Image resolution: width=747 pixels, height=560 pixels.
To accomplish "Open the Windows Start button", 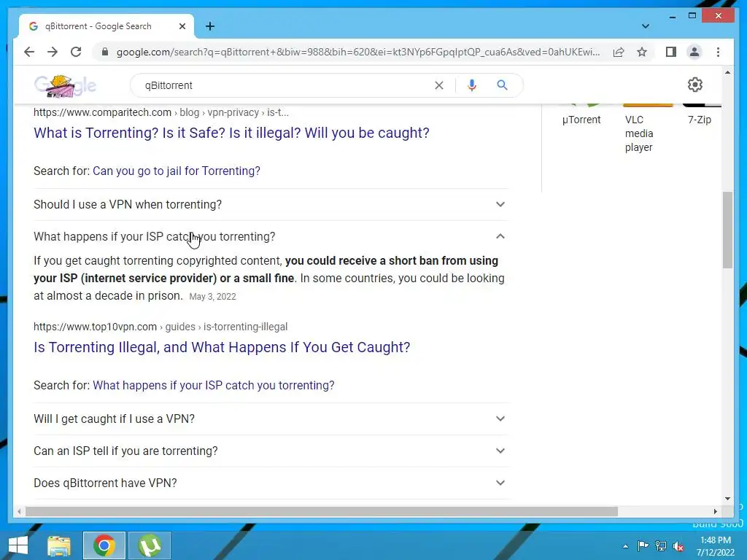I will [x=18, y=545].
